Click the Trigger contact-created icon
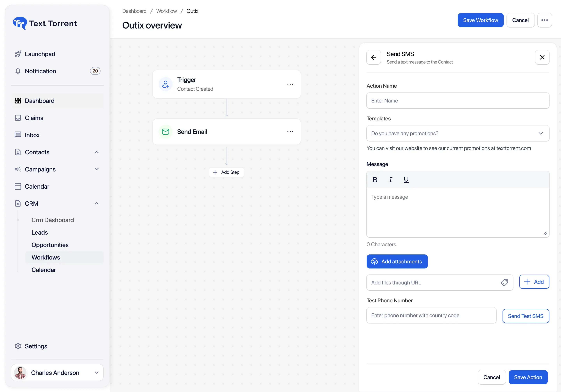The width and height of the screenshot is (561, 392). [165, 84]
